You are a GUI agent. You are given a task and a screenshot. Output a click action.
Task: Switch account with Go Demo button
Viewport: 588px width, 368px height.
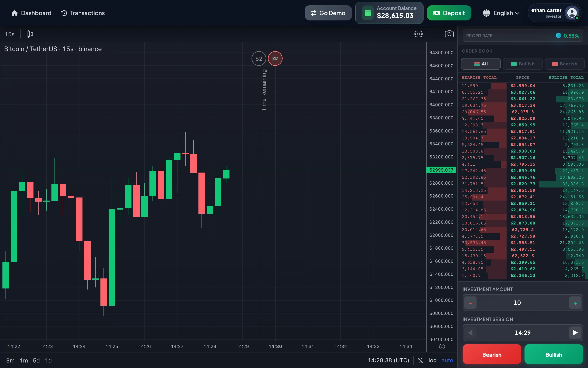[x=328, y=13]
